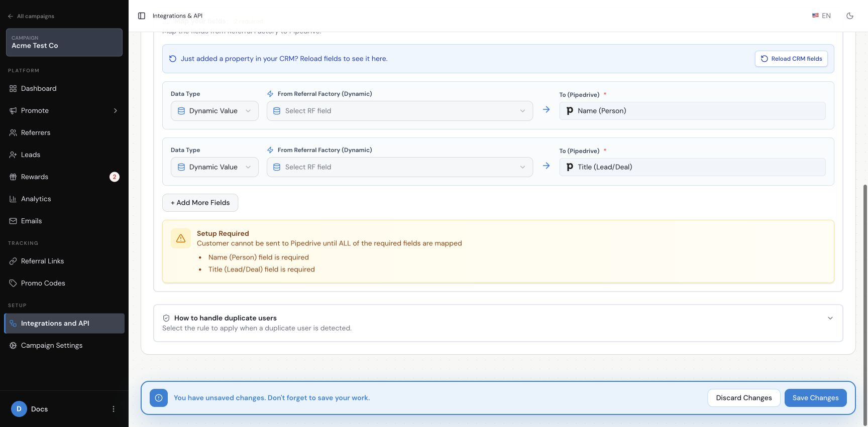Image resolution: width=868 pixels, height=427 pixels.
Task: Click the Name (Person) Pipedrive field
Action: [692, 111]
